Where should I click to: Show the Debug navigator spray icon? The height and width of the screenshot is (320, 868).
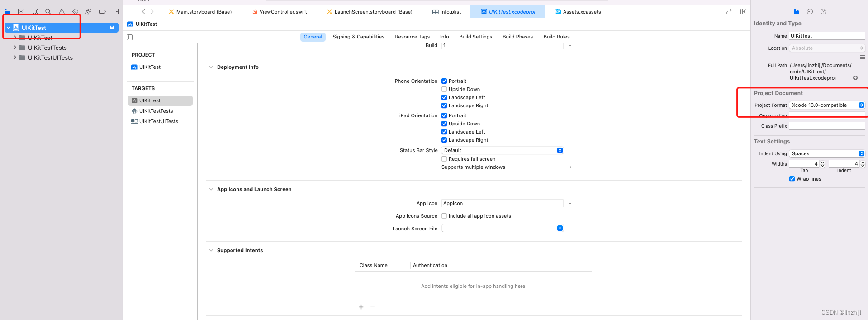point(89,11)
